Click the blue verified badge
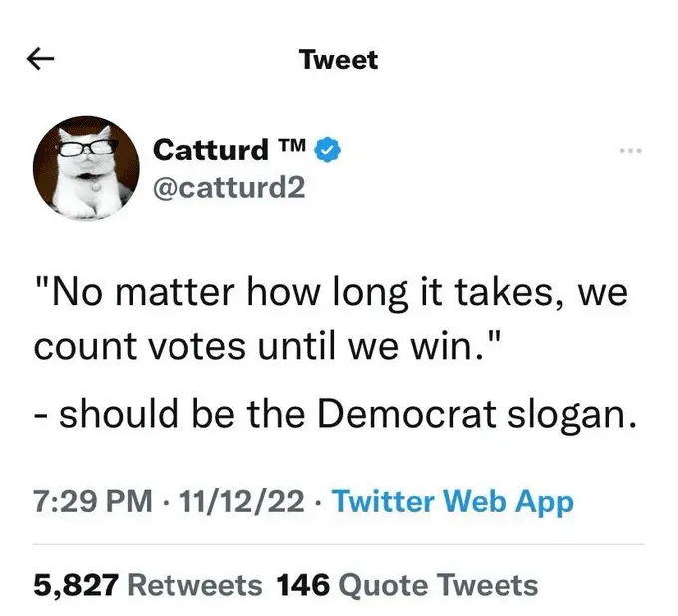Viewport: 678px width, 616px height. click(x=330, y=151)
